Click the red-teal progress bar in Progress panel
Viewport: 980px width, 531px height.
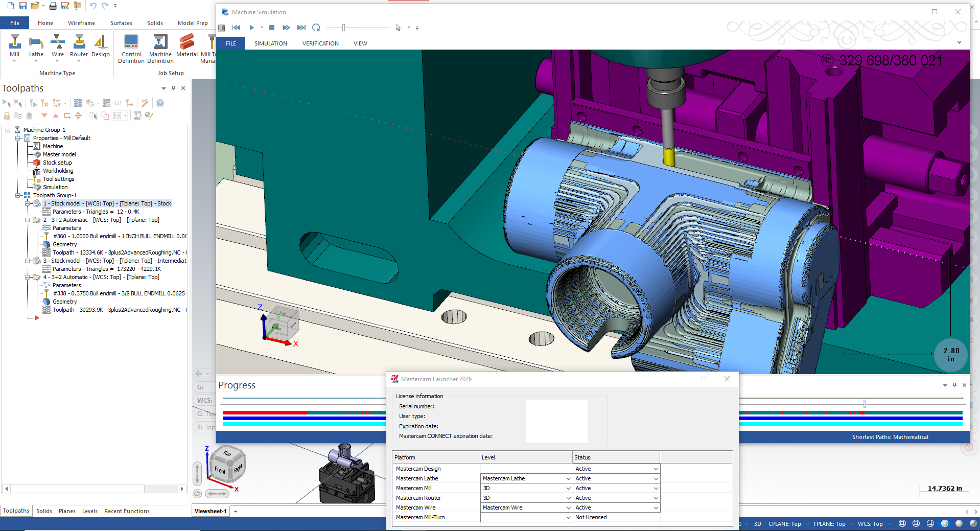pos(304,412)
